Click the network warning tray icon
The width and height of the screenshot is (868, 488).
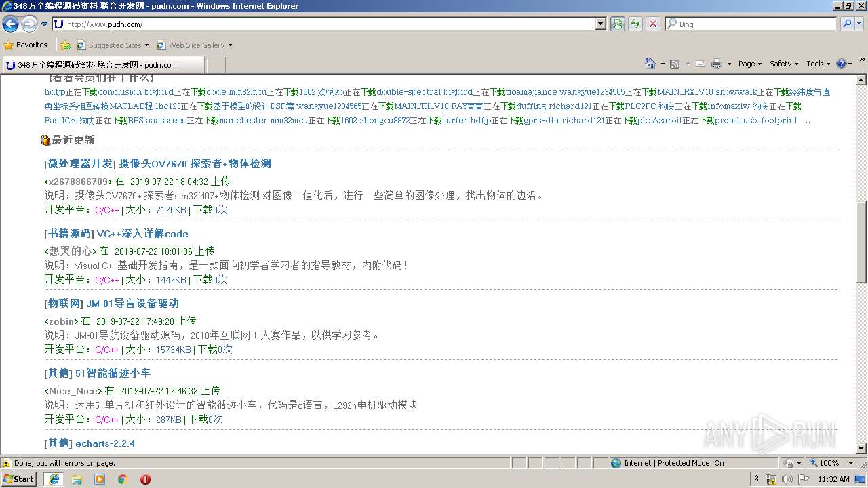[x=771, y=479]
